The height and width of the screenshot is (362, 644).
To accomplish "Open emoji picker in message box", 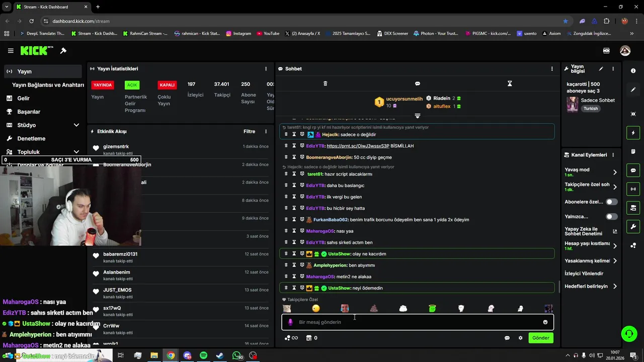I will click(x=545, y=322).
